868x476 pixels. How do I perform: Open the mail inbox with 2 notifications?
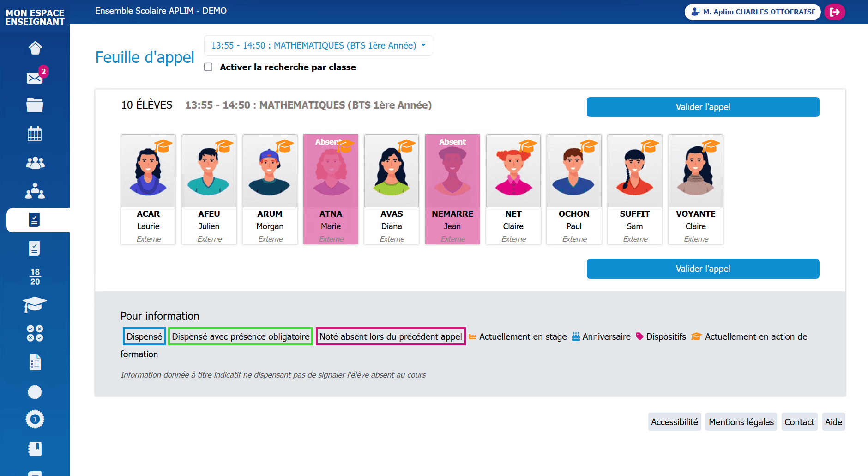click(35, 78)
